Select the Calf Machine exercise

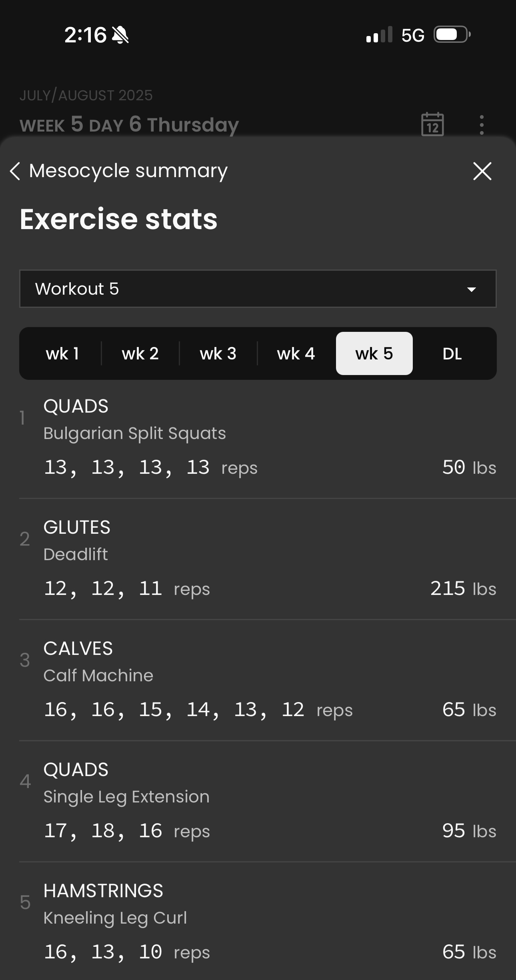tap(98, 676)
